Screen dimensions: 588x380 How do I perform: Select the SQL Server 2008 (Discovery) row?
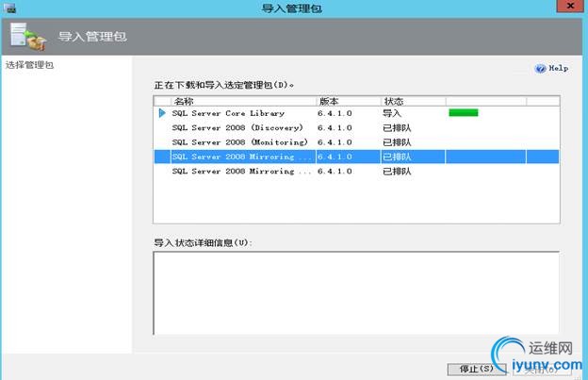click(356, 127)
